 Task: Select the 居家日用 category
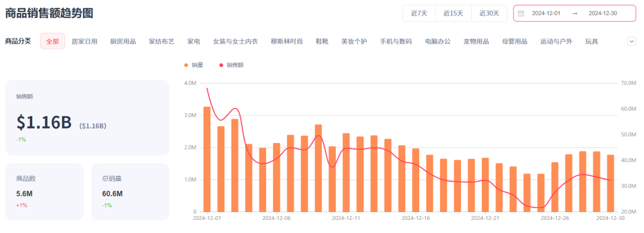[85, 41]
